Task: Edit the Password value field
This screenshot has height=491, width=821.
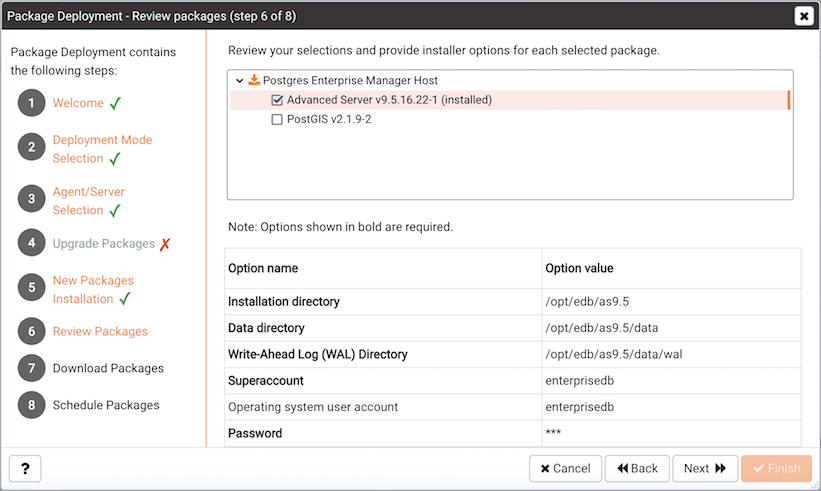Action: [671, 433]
